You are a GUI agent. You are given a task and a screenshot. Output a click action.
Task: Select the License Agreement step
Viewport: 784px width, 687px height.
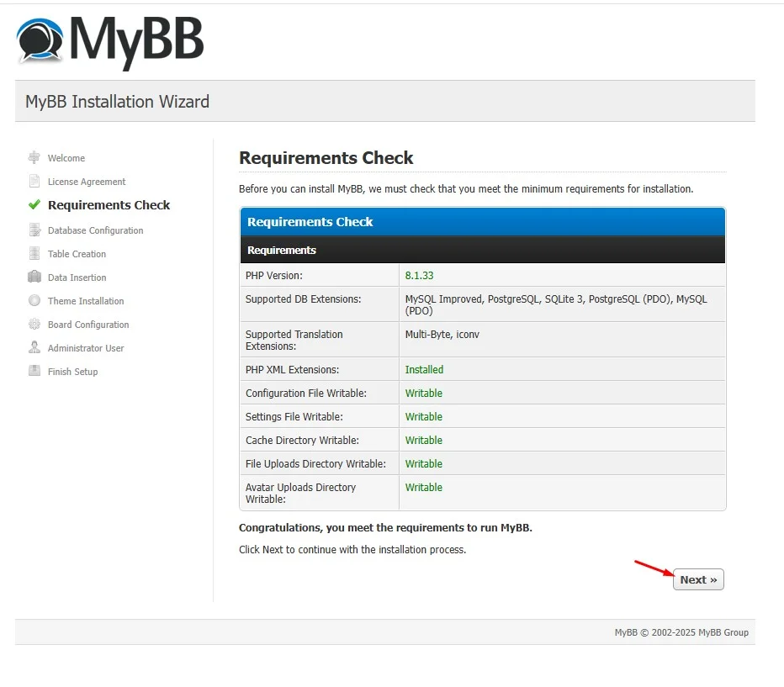[87, 182]
